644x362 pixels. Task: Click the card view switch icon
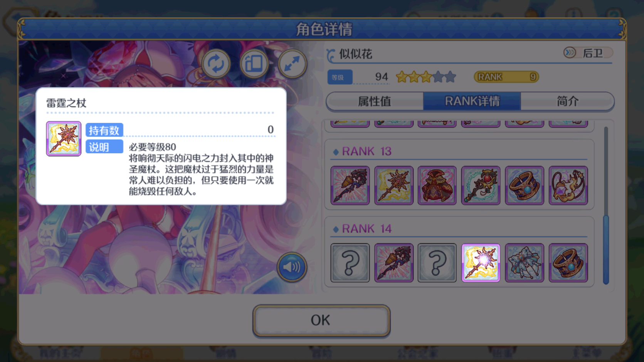(254, 64)
